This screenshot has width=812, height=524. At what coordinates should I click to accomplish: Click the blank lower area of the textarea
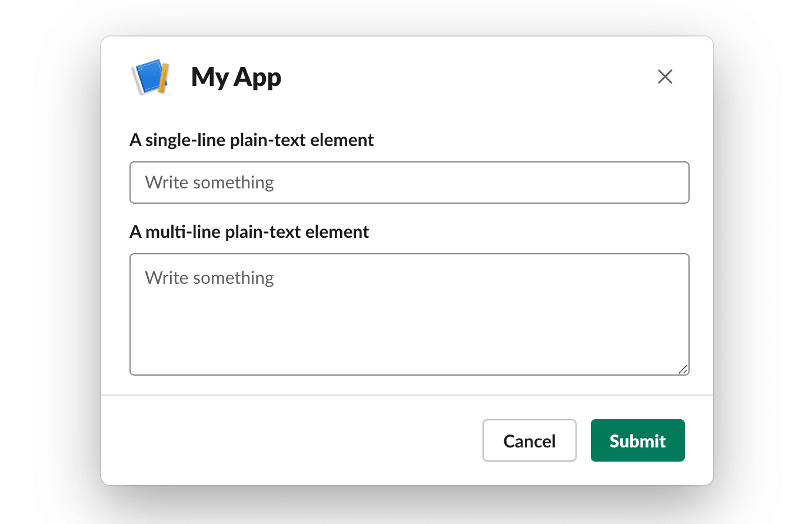(x=409, y=341)
